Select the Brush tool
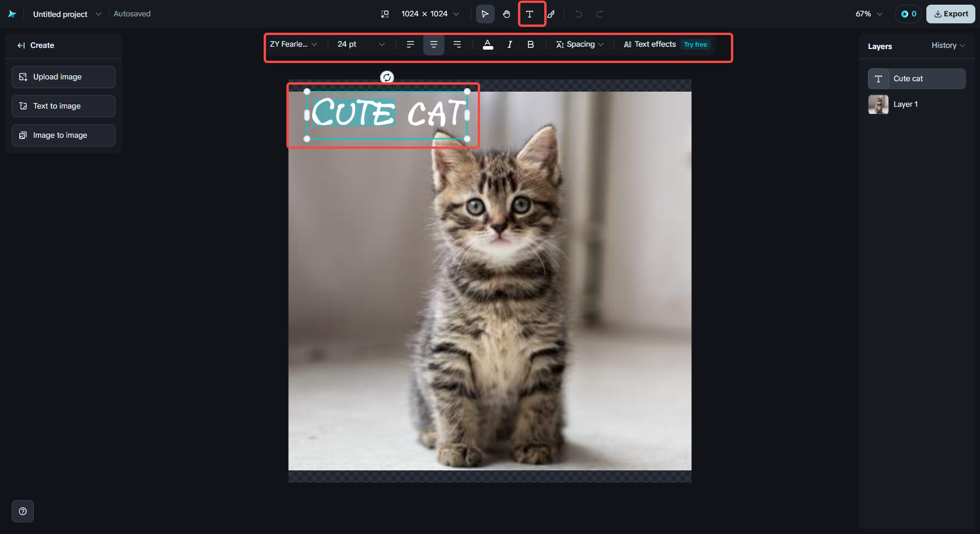 pyautogui.click(x=551, y=14)
